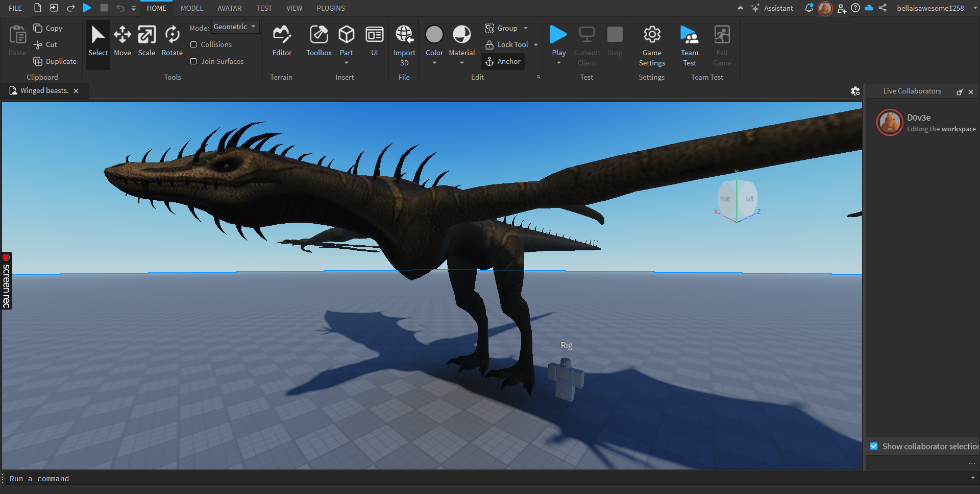Switch to the MODEL ribbon tab
This screenshot has width=980, height=494.
point(192,8)
